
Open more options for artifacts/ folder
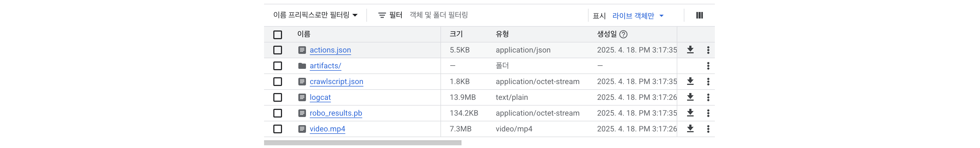708,66
